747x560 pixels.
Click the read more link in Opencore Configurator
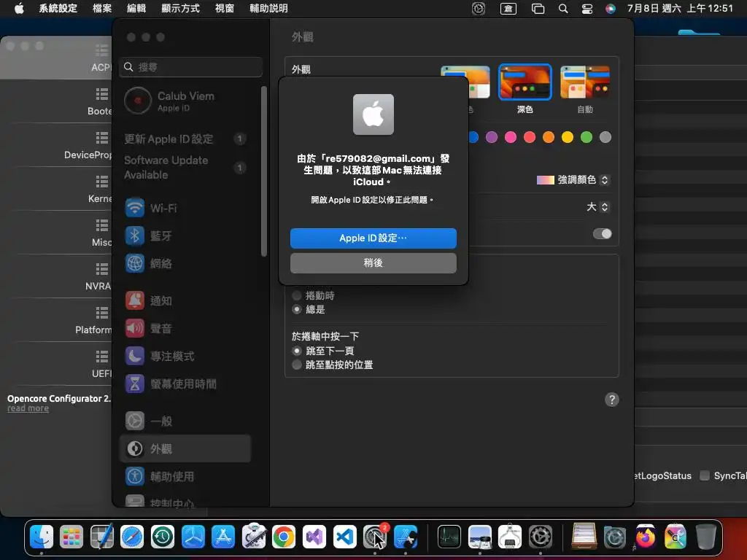[28, 408]
